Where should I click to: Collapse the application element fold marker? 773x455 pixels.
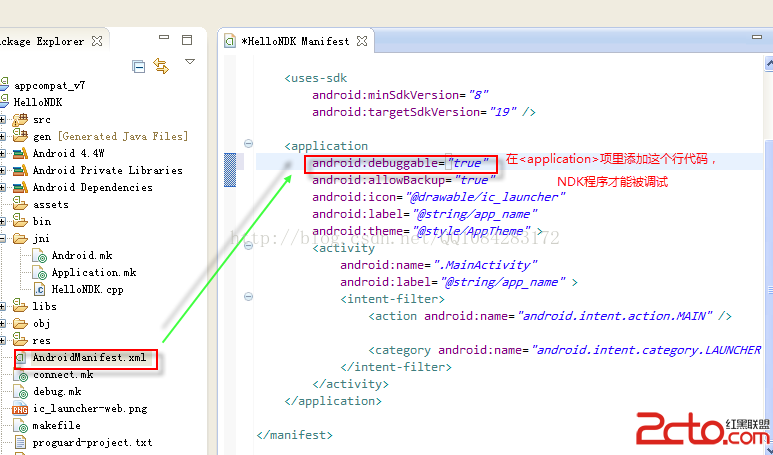coord(248,143)
